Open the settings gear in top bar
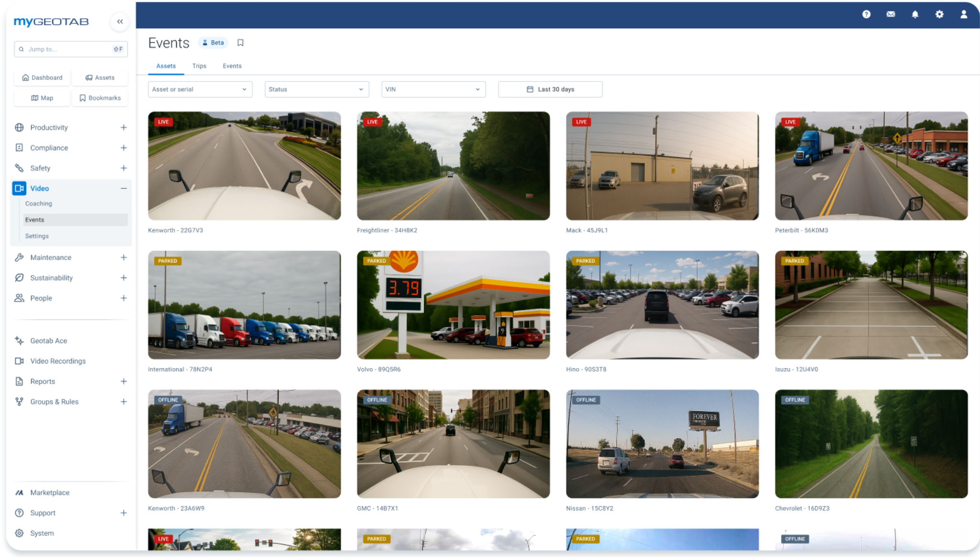 [x=939, y=14]
